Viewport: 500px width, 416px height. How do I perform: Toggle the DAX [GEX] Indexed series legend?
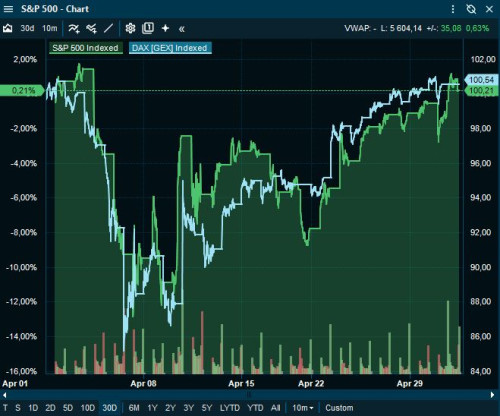(170, 48)
